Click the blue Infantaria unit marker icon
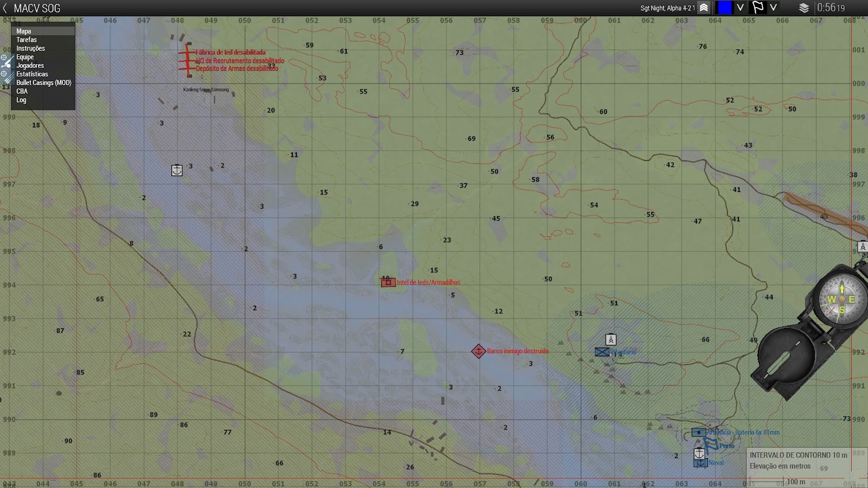This screenshot has width=868, height=488. [602, 352]
